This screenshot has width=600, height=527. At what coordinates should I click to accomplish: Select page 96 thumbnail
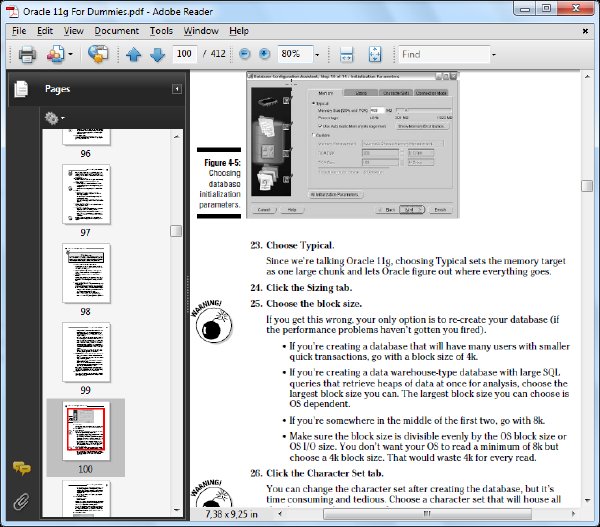tap(86, 137)
